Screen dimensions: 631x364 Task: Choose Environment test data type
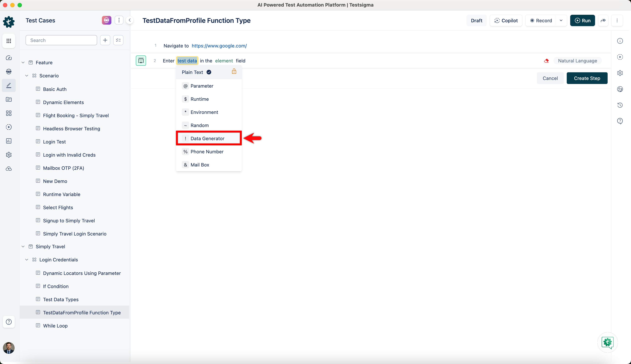pyautogui.click(x=209, y=112)
